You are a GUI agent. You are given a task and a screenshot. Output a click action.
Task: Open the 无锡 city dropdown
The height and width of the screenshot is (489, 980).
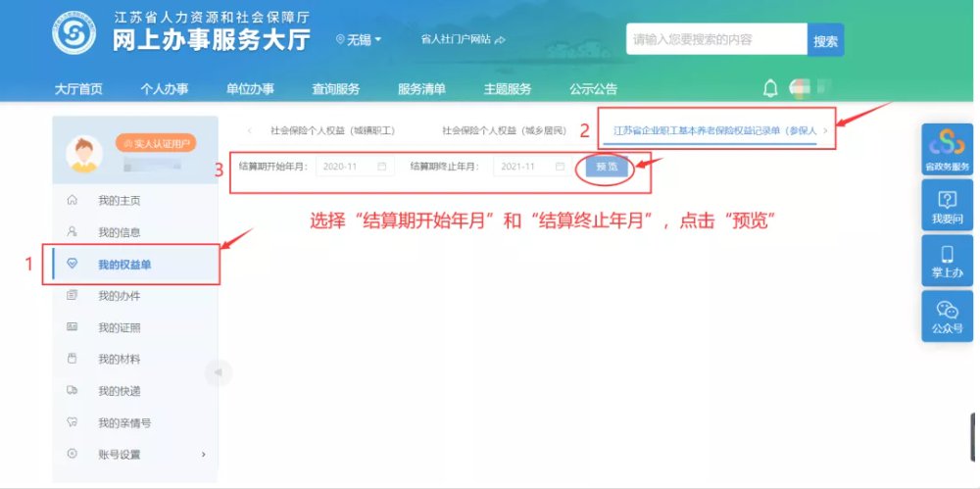pos(359,39)
